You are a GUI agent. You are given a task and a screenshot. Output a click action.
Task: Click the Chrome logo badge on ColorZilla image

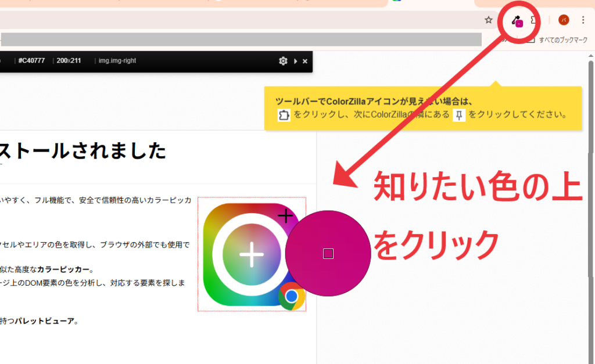tap(292, 296)
